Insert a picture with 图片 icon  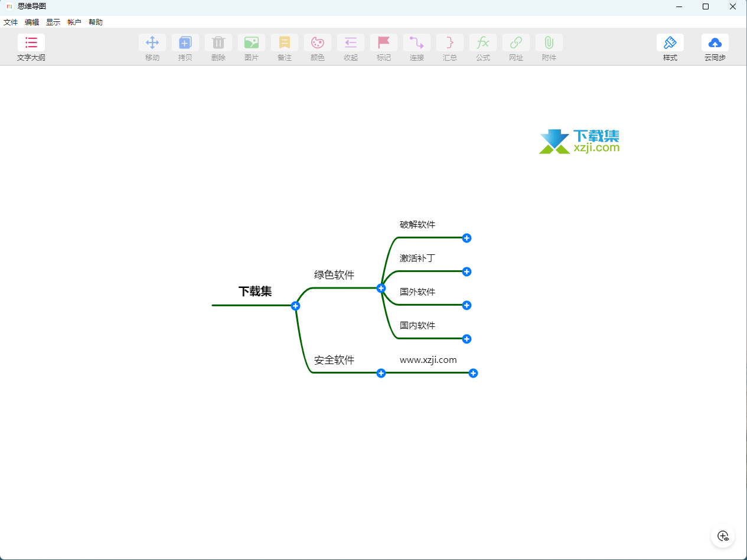coord(252,42)
